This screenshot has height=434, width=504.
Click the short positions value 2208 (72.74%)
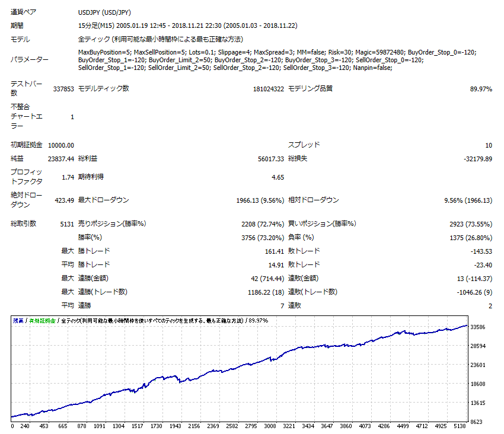(263, 224)
